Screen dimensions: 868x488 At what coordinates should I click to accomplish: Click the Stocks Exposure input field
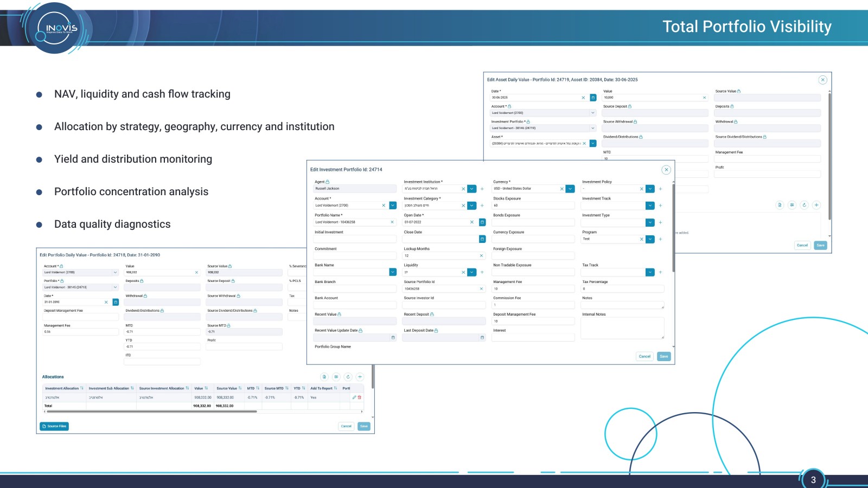533,206
